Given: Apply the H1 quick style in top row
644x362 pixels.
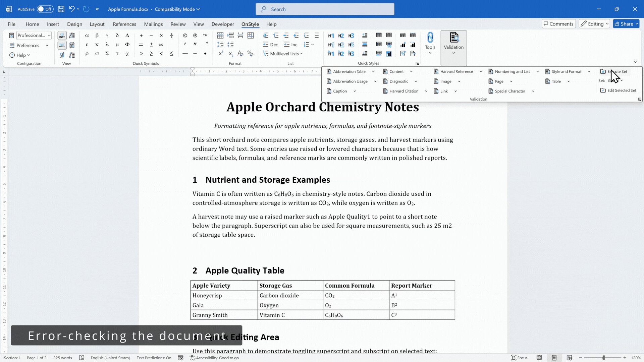Looking at the screenshot, I should [x=331, y=36].
